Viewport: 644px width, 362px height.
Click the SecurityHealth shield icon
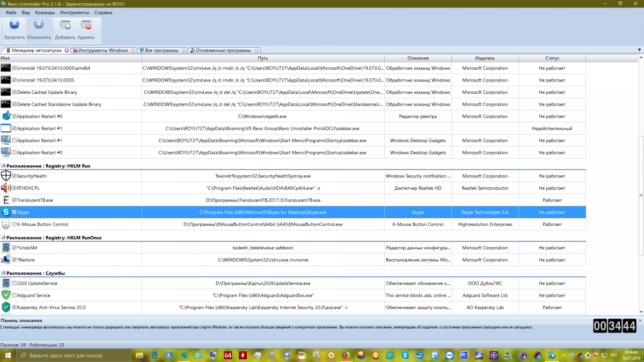(6, 176)
